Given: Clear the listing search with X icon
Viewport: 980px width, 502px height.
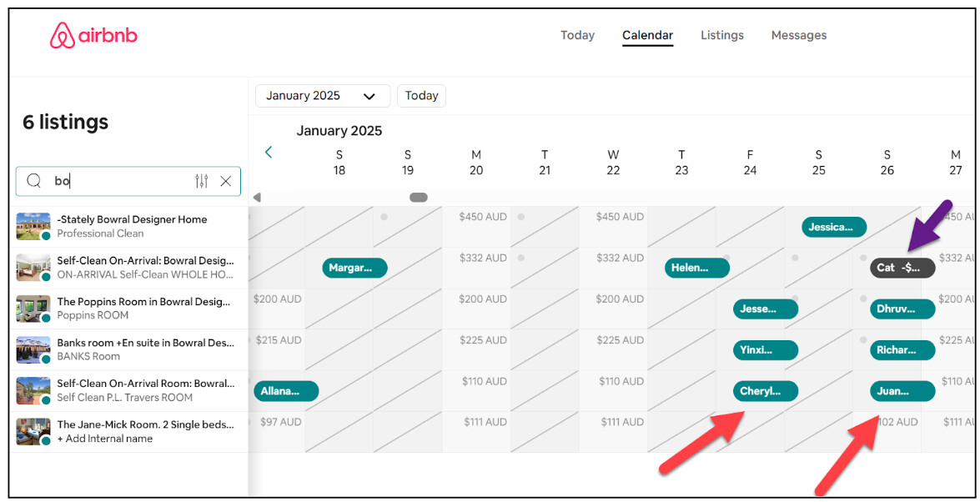Looking at the screenshot, I should [226, 181].
